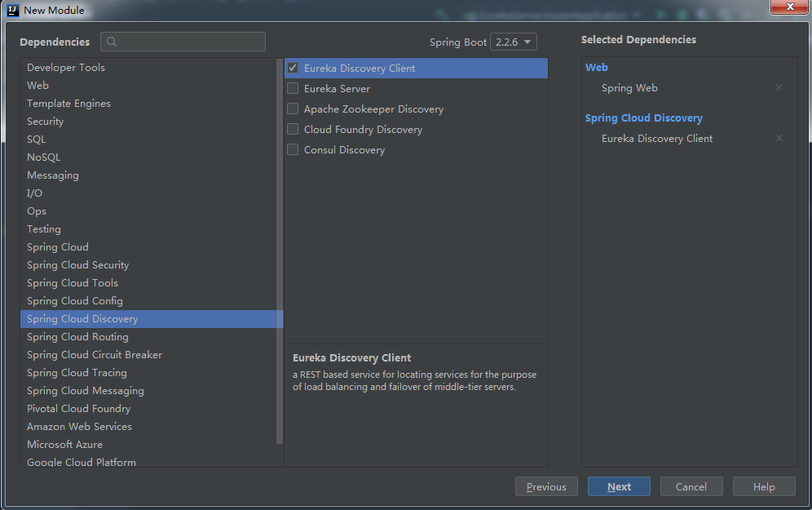Remove Spring Web from selected dependencies
The image size is (812, 510).
(779, 87)
